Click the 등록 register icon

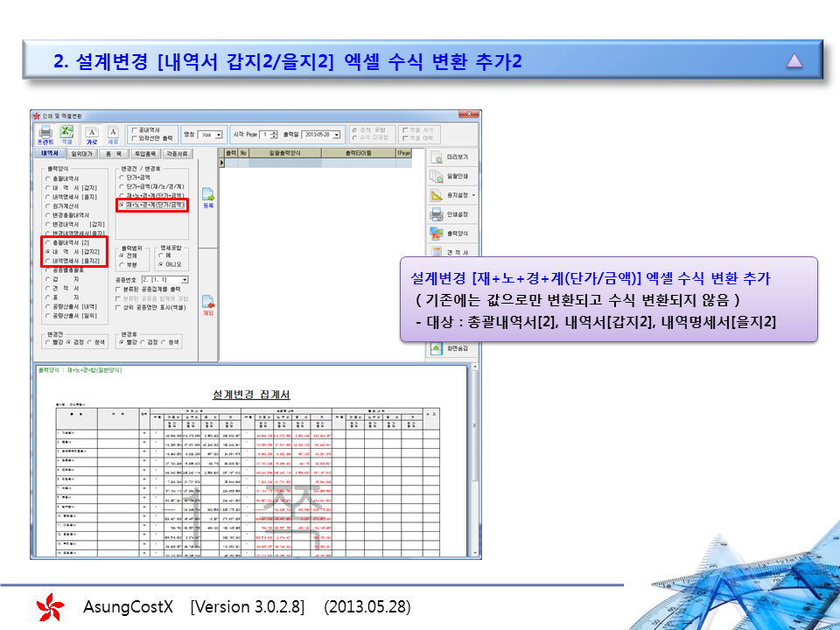coord(208,196)
